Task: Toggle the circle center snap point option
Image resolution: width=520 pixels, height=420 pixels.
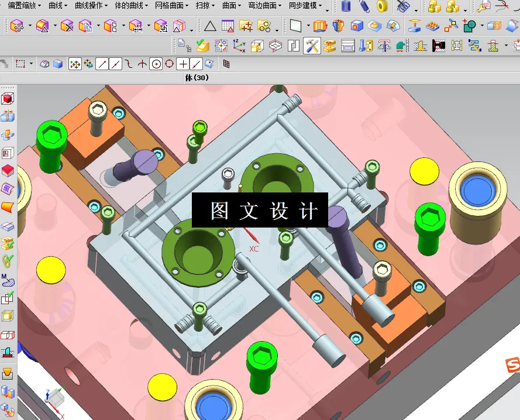Action: pos(155,64)
